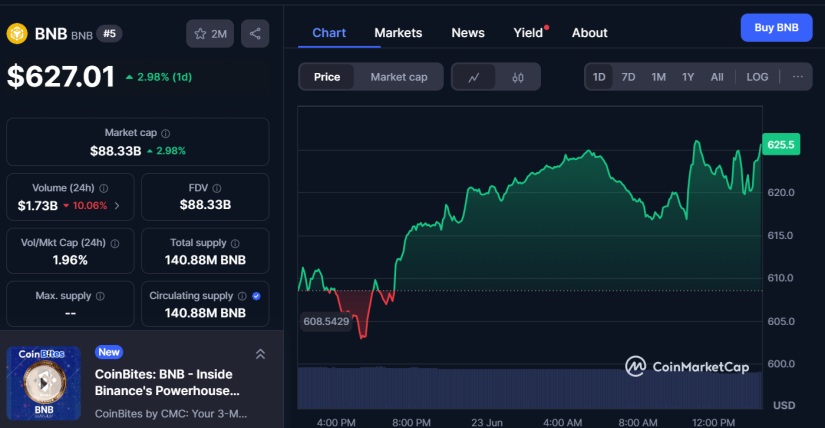Select the Market cap chart toggle
Image resolution: width=825 pixels, height=428 pixels.
(x=399, y=77)
